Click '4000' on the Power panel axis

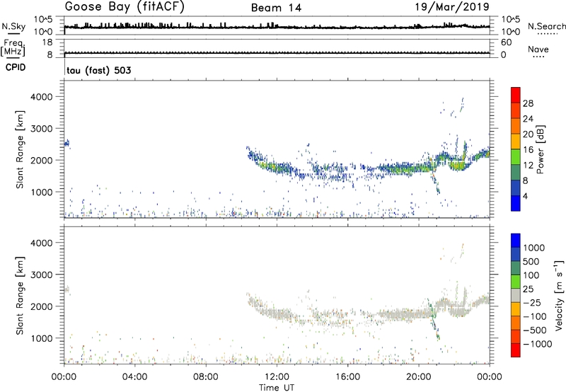pyautogui.click(x=42, y=97)
